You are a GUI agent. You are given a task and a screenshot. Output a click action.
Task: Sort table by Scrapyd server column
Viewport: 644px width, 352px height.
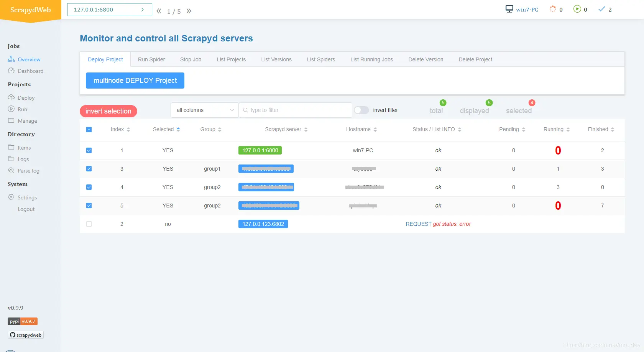click(x=306, y=130)
